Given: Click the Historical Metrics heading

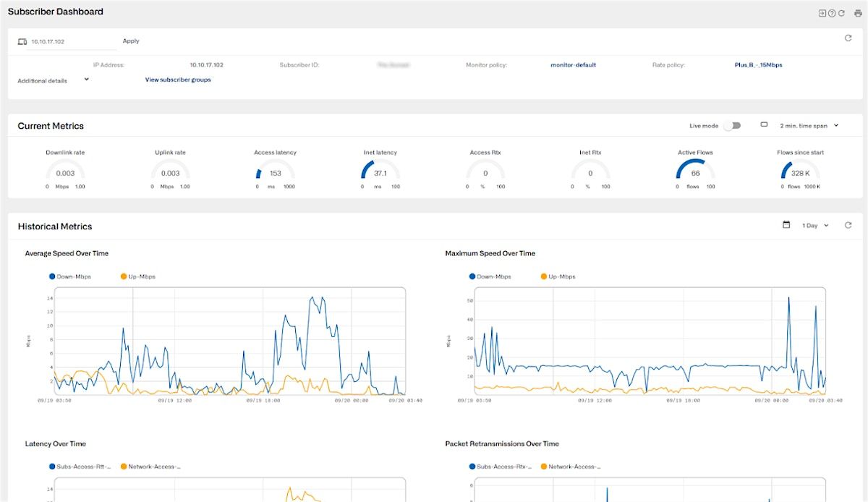Looking at the screenshot, I should coord(55,226).
